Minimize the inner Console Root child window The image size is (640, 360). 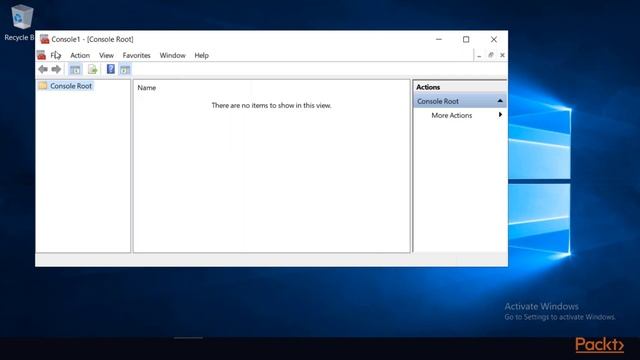(x=479, y=55)
